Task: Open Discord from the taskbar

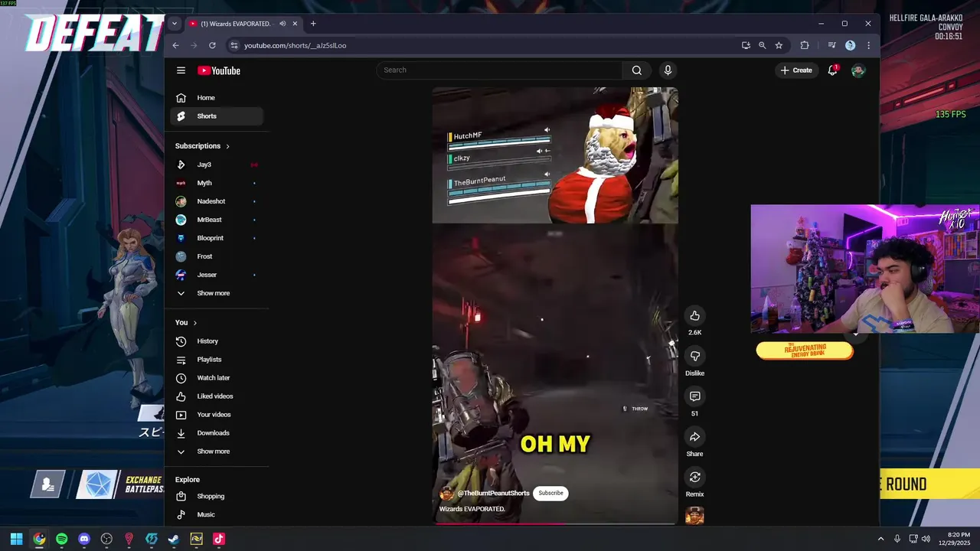Action: [x=84, y=539]
